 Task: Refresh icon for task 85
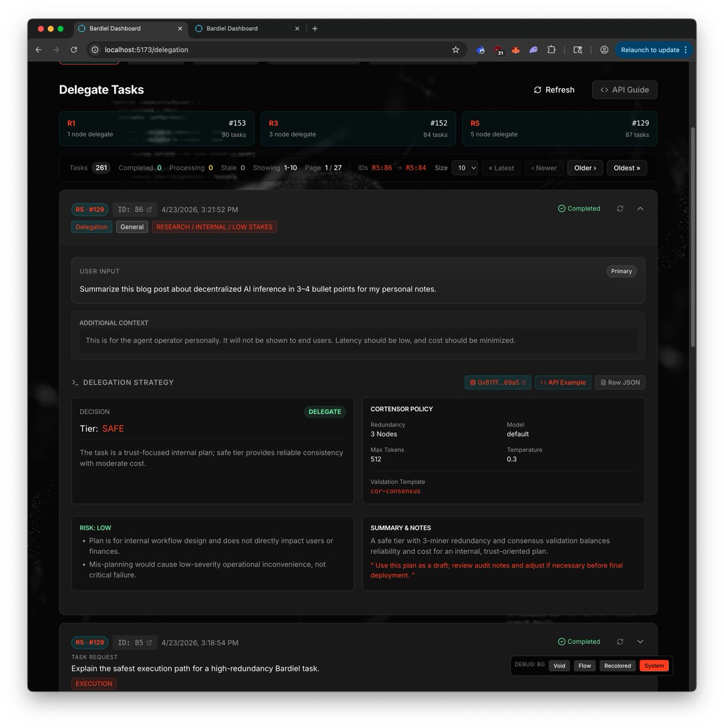coord(620,642)
